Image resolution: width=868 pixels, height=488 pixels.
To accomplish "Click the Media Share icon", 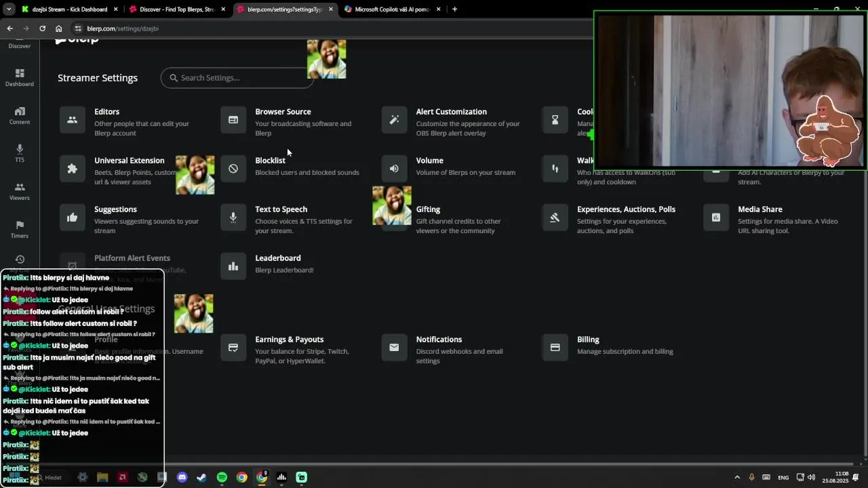I will pos(715,218).
